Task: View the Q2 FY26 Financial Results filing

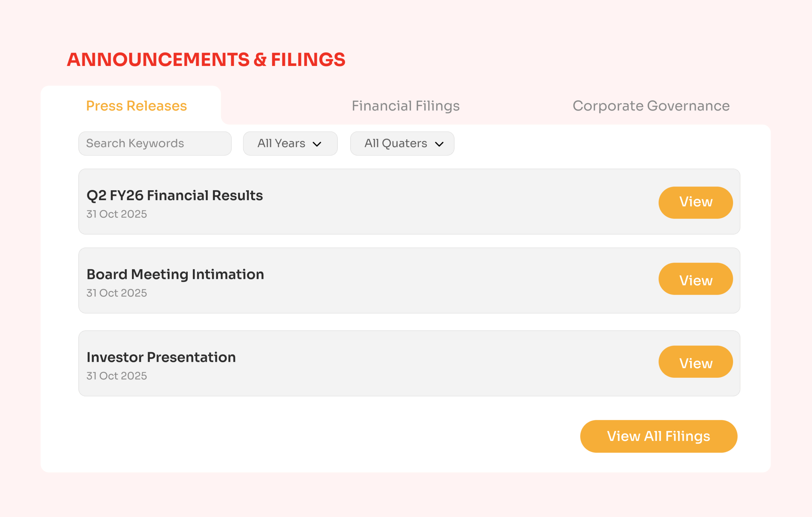Action: click(695, 202)
